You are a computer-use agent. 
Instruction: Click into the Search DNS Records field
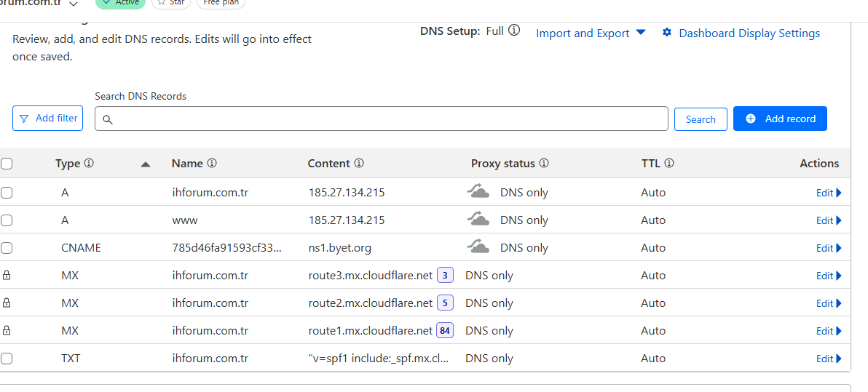(x=382, y=119)
